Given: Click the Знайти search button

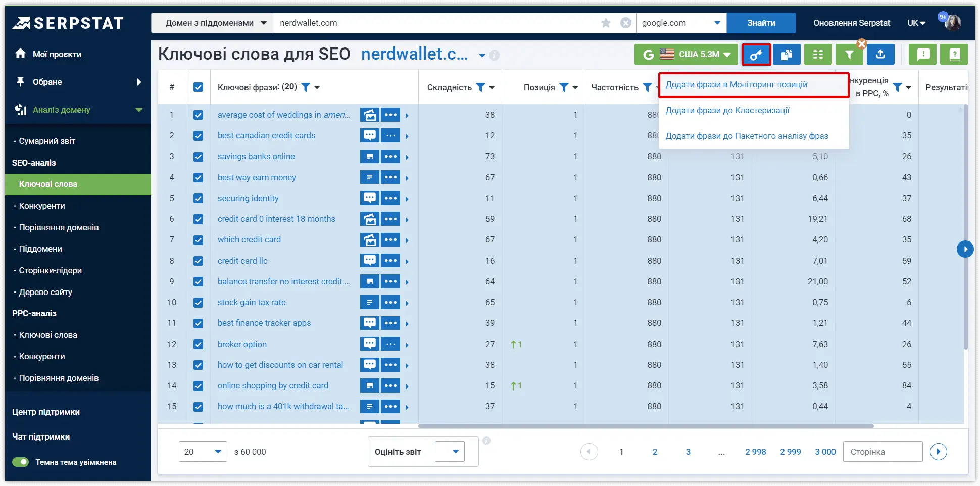Looking at the screenshot, I should click(x=761, y=23).
